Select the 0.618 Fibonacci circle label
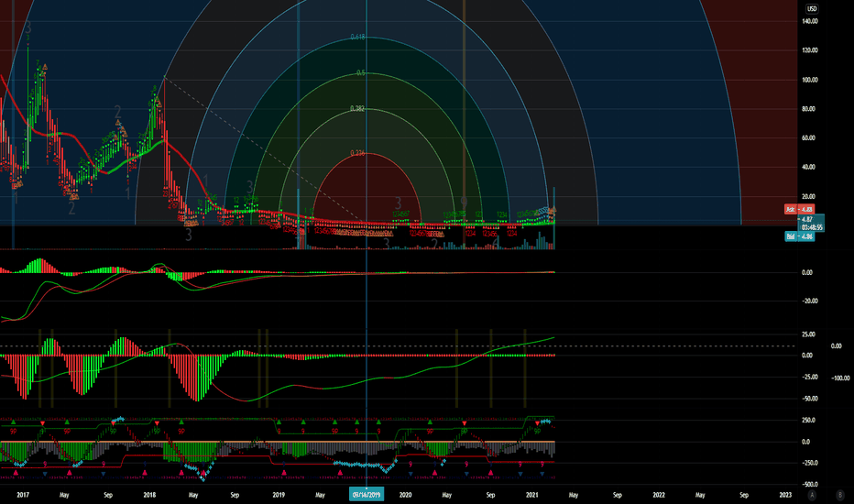Screen dimensions: 854x504 tap(358, 37)
